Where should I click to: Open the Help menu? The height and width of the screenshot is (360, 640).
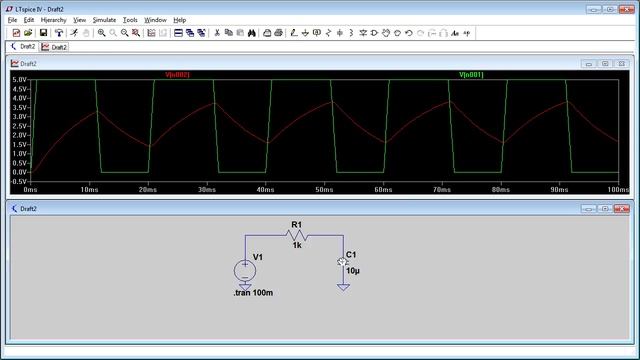[x=180, y=20]
